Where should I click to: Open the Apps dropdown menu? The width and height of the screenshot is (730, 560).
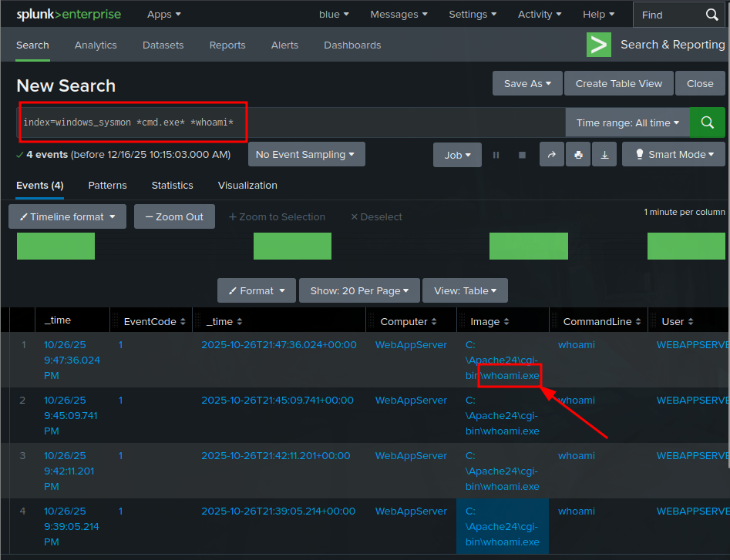[164, 15]
